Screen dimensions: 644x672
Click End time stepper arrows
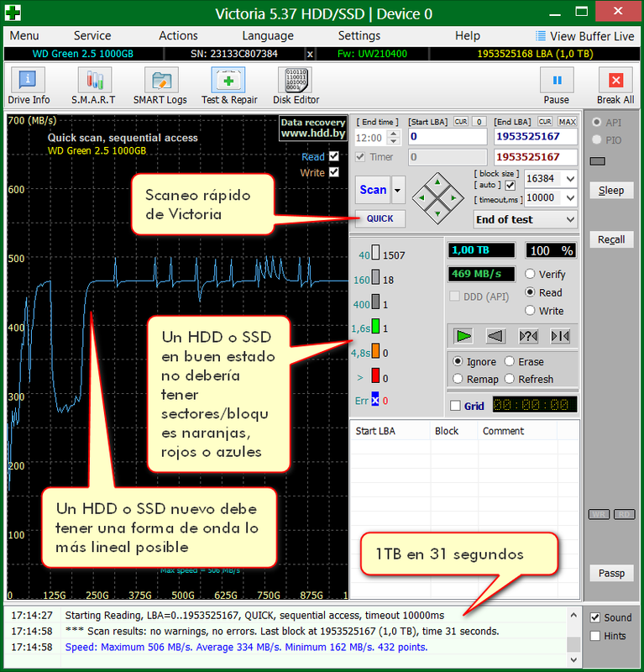click(x=393, y=138)
